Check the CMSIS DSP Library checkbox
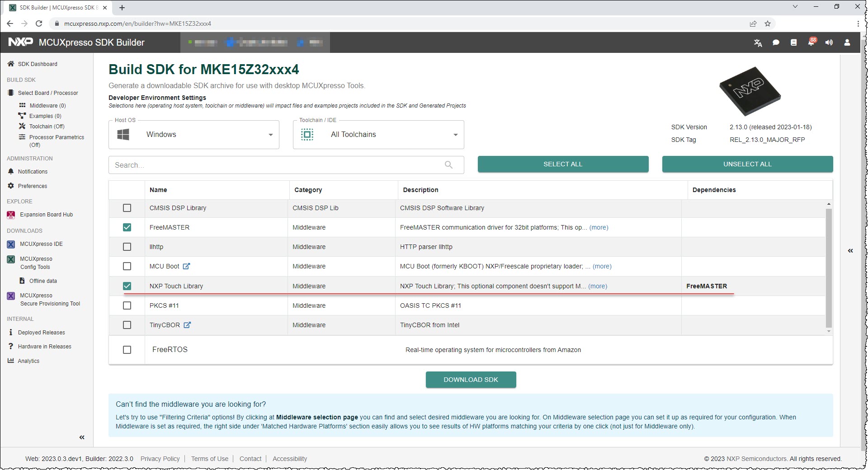This screenshot has height=470, width=868. (x=127, y=208)
